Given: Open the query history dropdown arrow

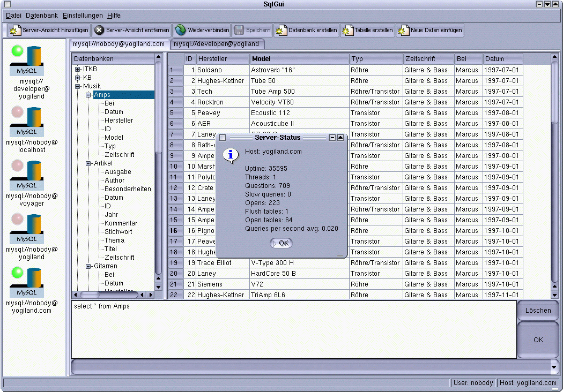Looking at the screenshot, I should (554, 367).
